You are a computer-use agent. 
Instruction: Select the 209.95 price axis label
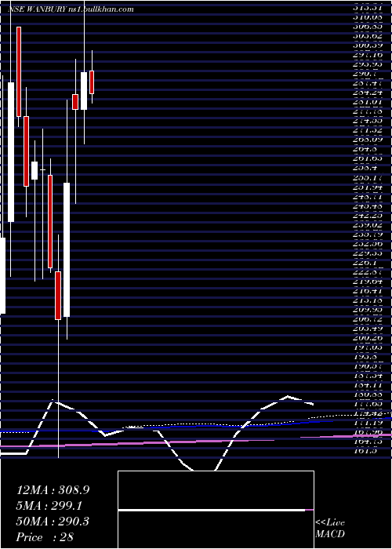[x=368, y=310]
